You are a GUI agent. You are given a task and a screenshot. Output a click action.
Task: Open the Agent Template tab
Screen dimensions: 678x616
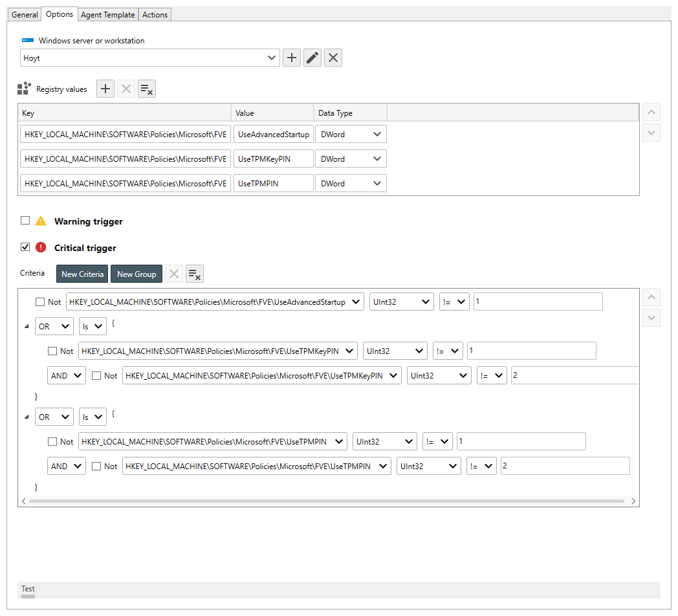[x=108, y=15]
